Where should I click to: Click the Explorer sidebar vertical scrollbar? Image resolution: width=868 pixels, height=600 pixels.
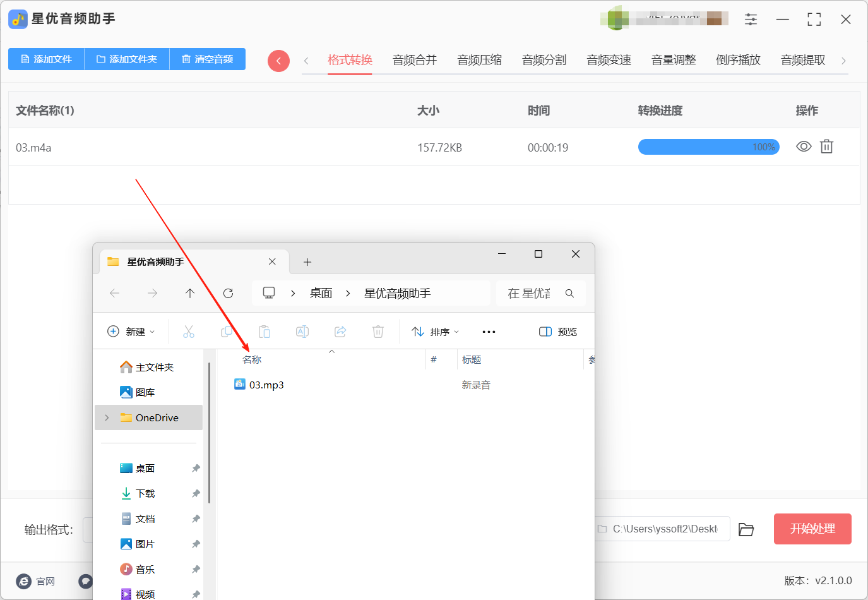pyautogui.click(x=209, y=433)
